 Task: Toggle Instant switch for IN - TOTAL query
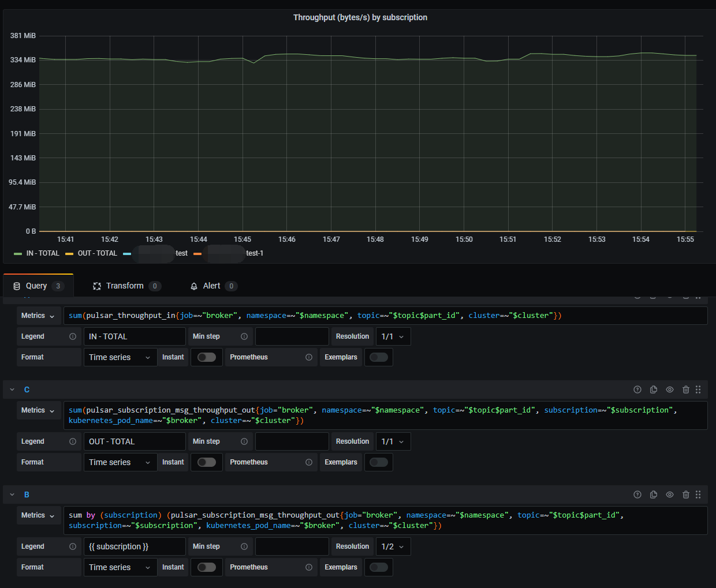[207, 357]
